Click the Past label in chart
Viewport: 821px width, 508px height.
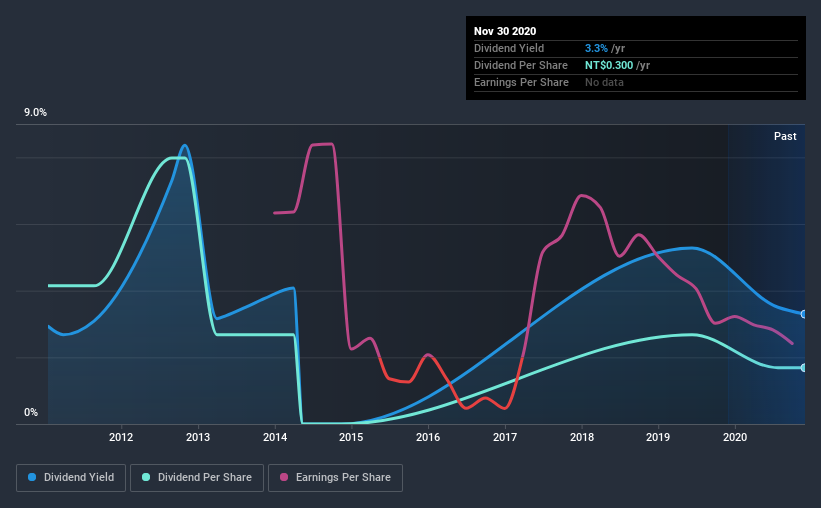click(785, 136)
